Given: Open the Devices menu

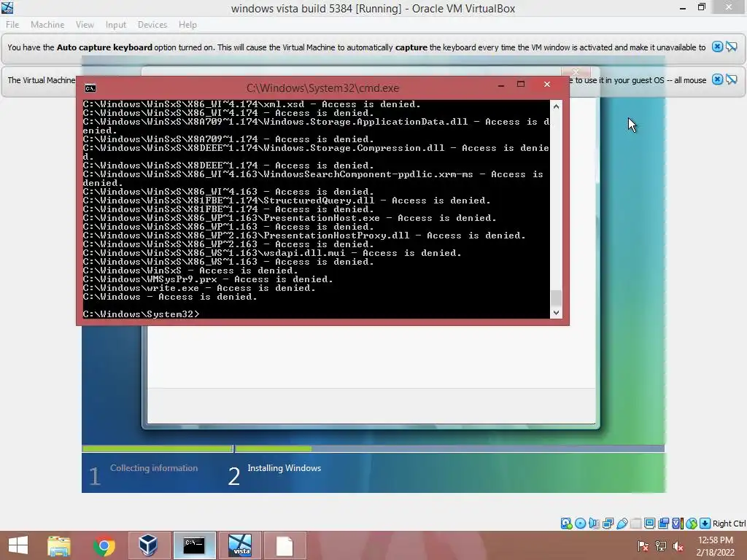Looking at the screenshot, I should pyautogui.click(x=152, y=24).
